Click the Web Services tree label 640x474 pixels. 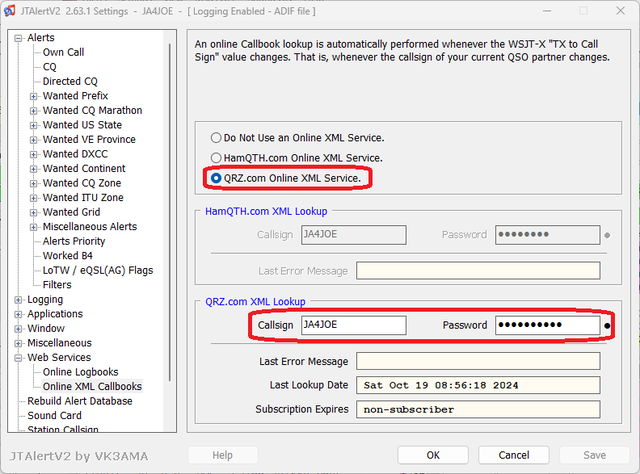click(59, 357)
